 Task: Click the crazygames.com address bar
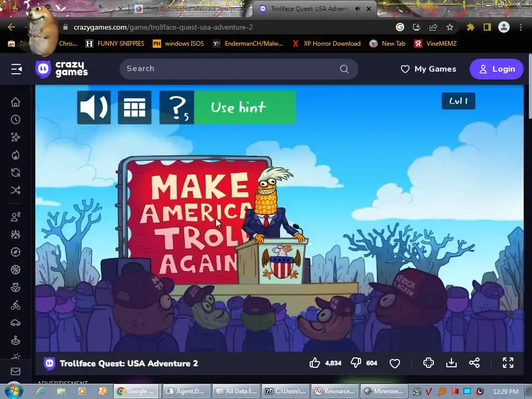pyautogui.click(x=224, y=27)
